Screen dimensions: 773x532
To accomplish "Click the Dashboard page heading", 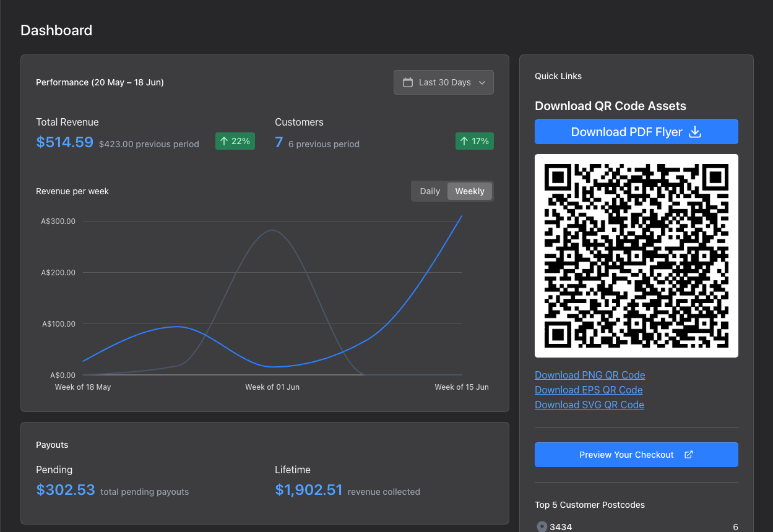I will click(56, 30).
